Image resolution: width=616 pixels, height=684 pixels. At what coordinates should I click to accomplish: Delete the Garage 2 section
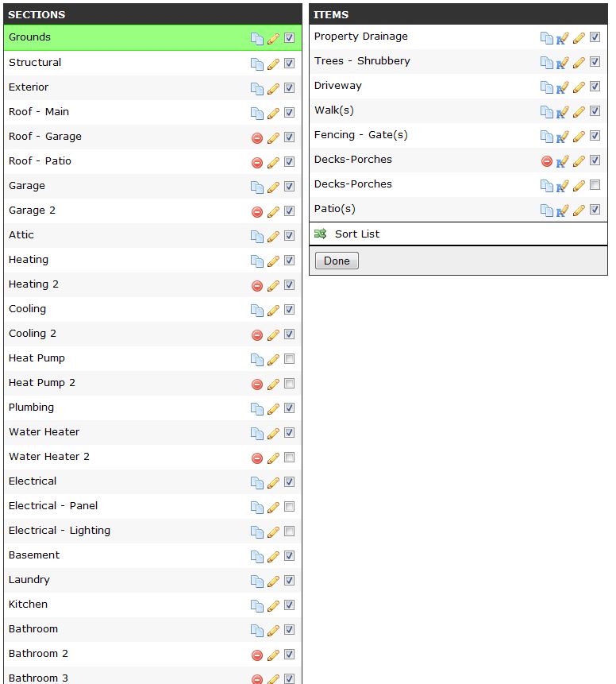[x=257, y=212]
